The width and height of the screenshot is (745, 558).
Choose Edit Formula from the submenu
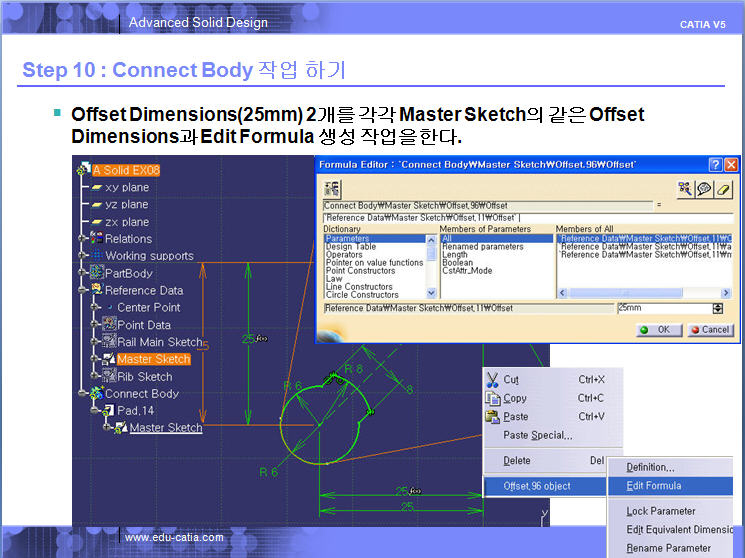[x=653, y=486]
